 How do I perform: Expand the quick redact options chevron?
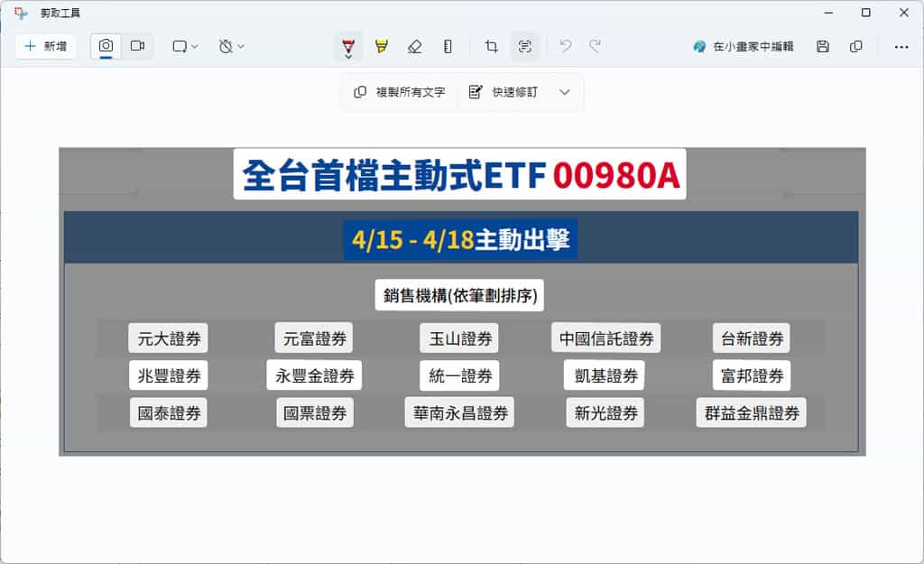click(x=565, y=92)
